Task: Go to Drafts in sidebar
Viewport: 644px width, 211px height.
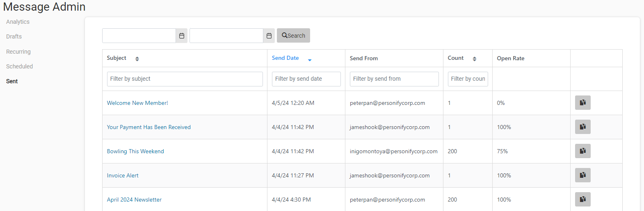Action: [14, 36]
